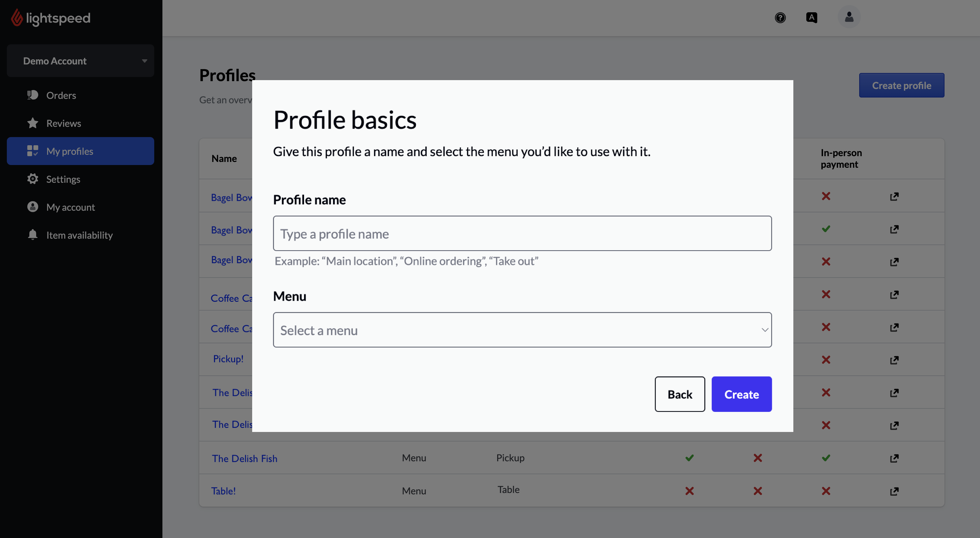Viewport: 980px width, 538px height.
Task: Open the Select a menu dropdown
Action: tap(522, 329)
